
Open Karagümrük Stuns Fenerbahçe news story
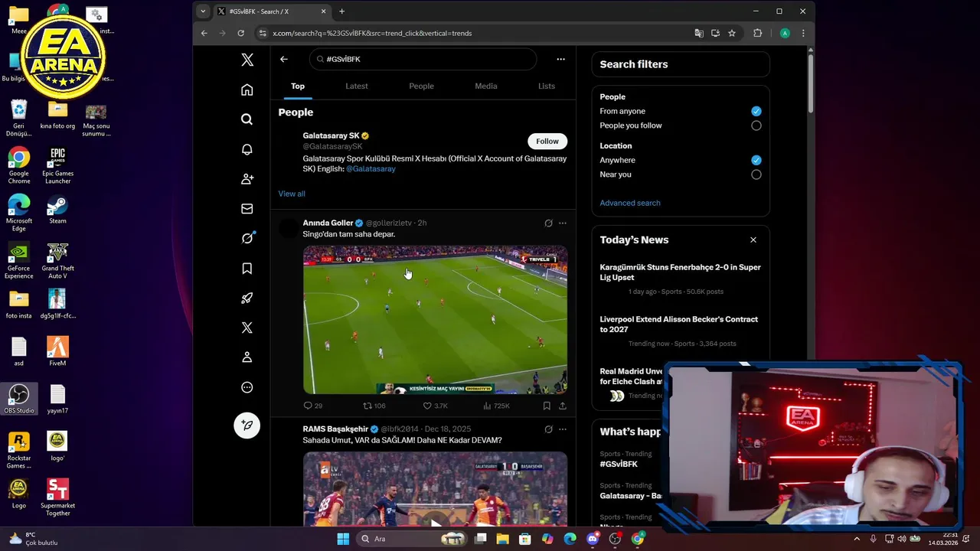(680, 272)
